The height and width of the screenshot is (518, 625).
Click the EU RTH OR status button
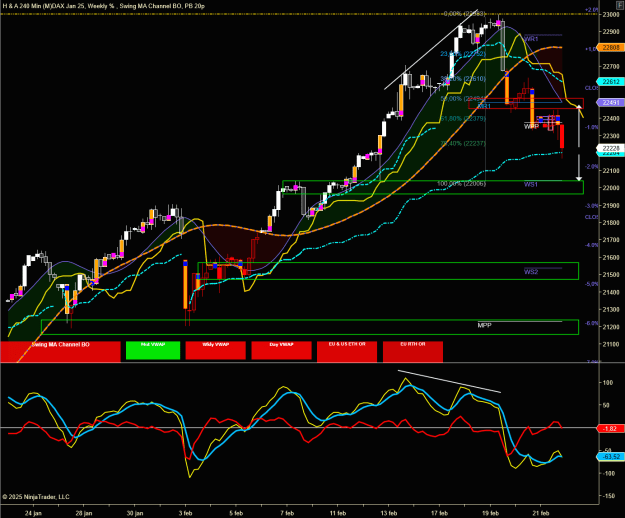(413, 351)
